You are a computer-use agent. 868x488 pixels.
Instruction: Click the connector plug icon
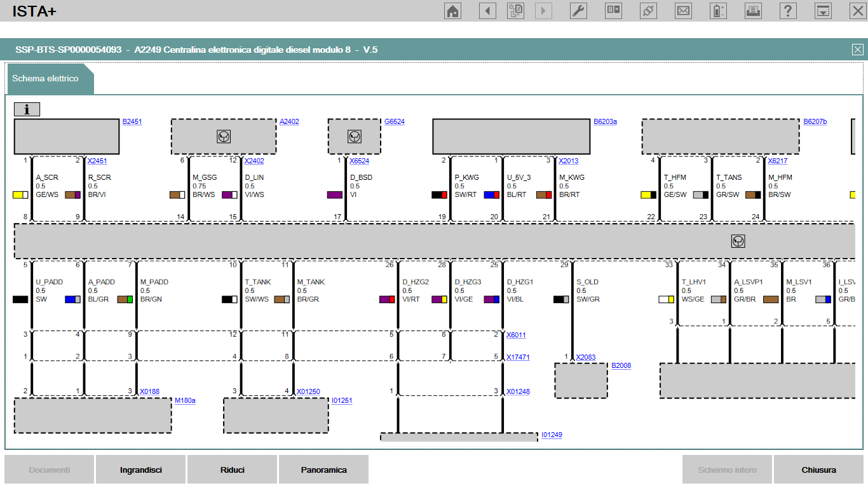coord(648,11)
